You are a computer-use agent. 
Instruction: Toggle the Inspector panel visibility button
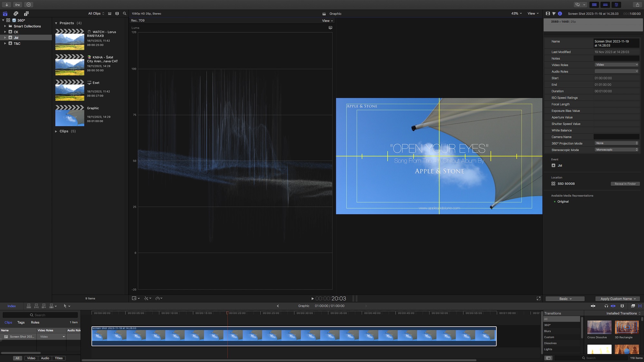tap(616, 5)
